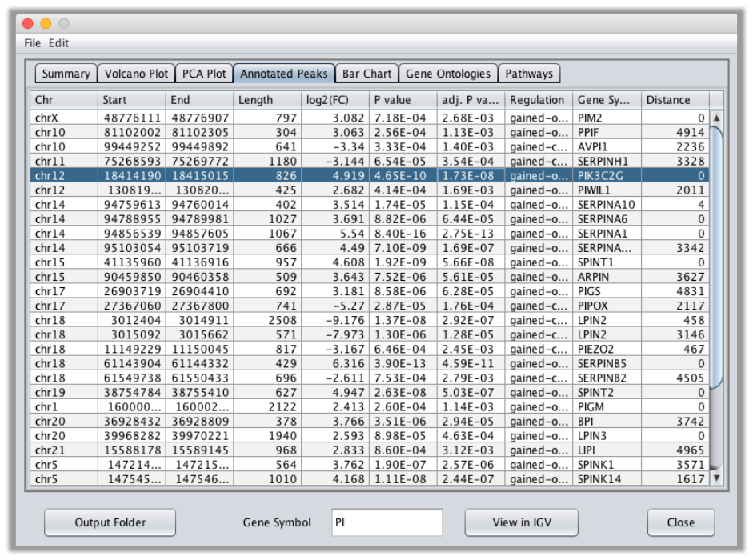Select the BPI gene cell
This screenshot has height=560, width=753.
pos(607,421)
